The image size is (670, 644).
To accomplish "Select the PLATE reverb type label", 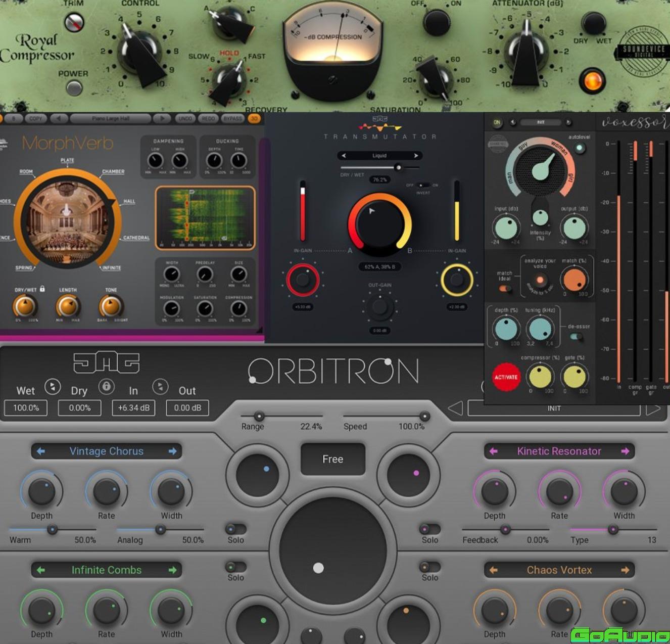I will [67, 160].
